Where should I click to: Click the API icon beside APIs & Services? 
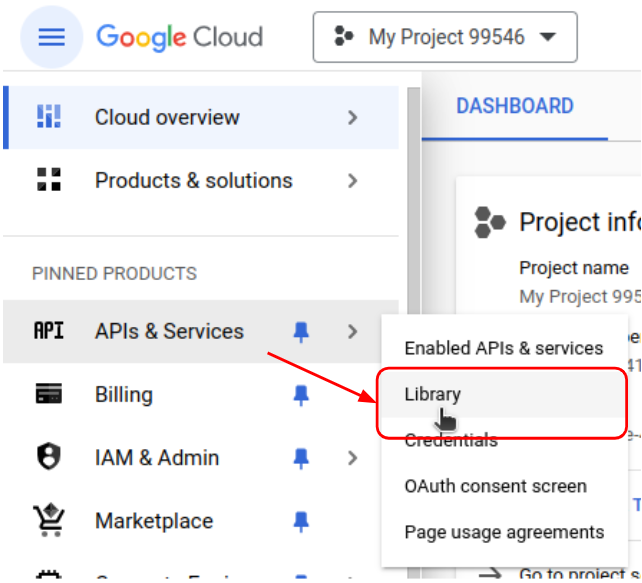[49, 330]
